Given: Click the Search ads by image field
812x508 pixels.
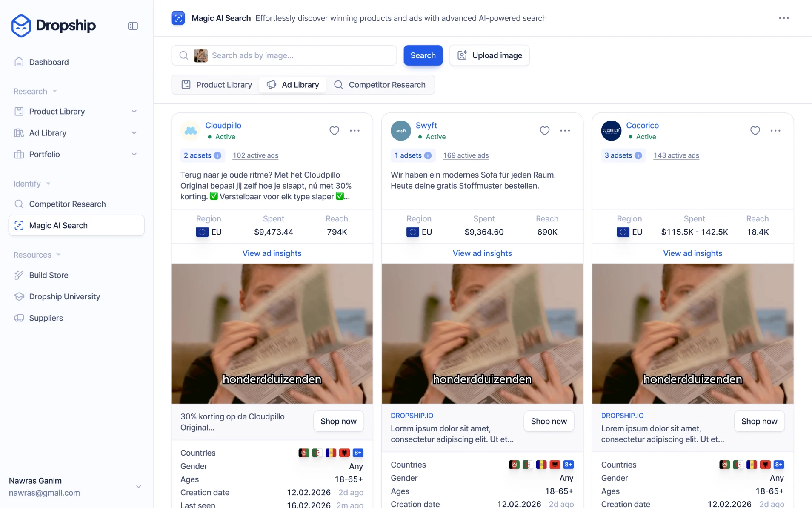Looking at the screenshot, I should pyautogui.click(x=284, y=55).
